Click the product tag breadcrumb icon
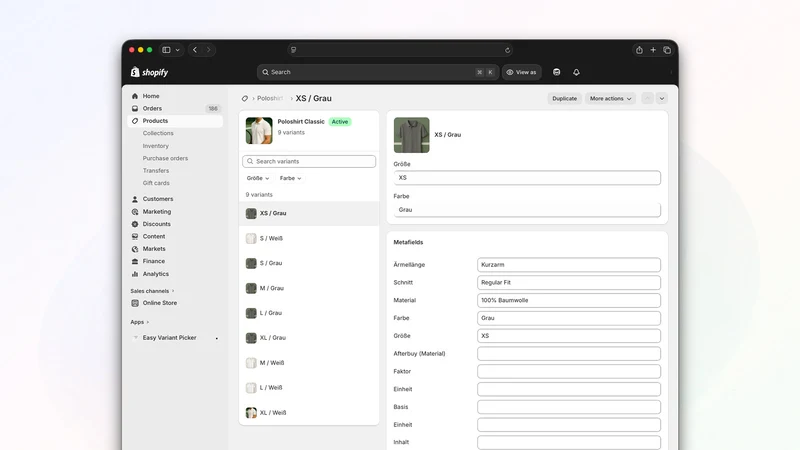800x450 pixels. (245, 98)
